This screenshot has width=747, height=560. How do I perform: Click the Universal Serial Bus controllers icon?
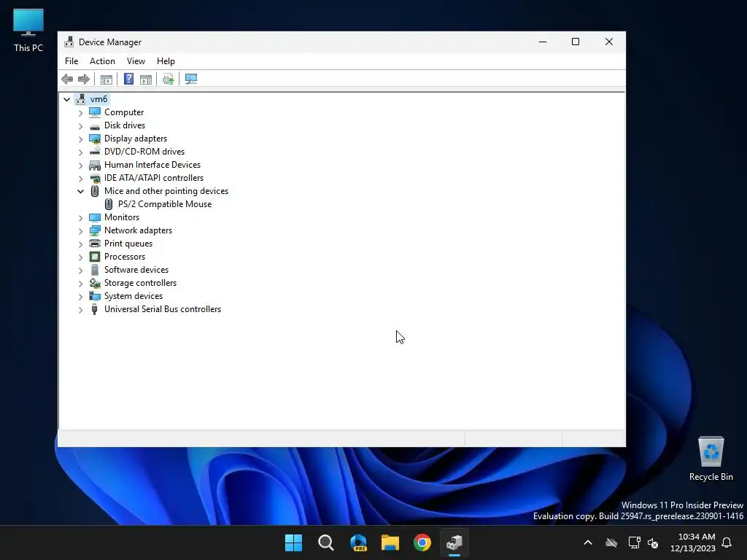[94, 309]
